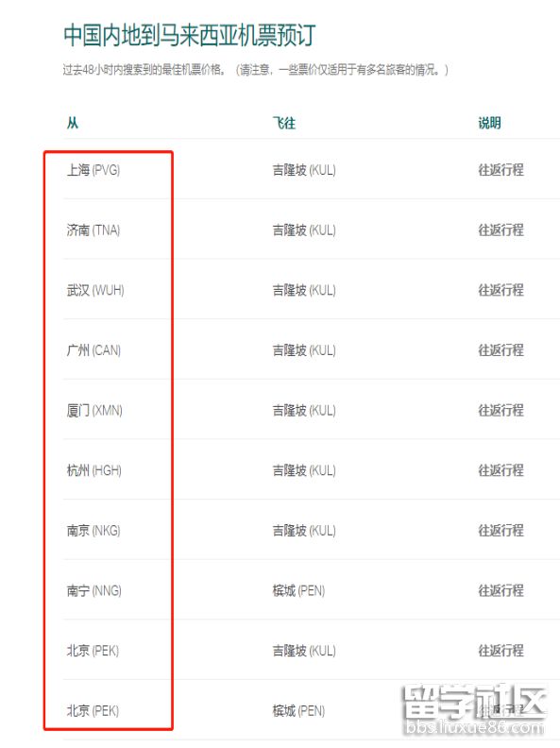Select 槟城 (PEN) destination in 南宁 row

click(298, 590)
